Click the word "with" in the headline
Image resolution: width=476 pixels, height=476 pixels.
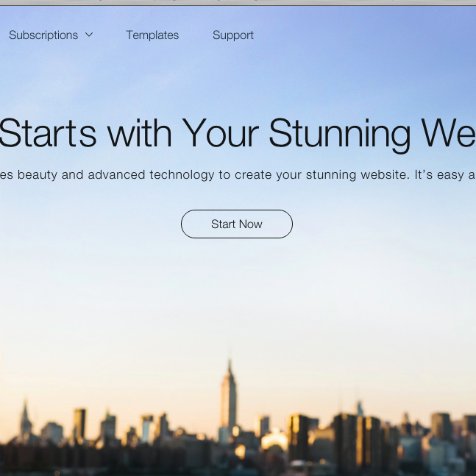[140, 133]
